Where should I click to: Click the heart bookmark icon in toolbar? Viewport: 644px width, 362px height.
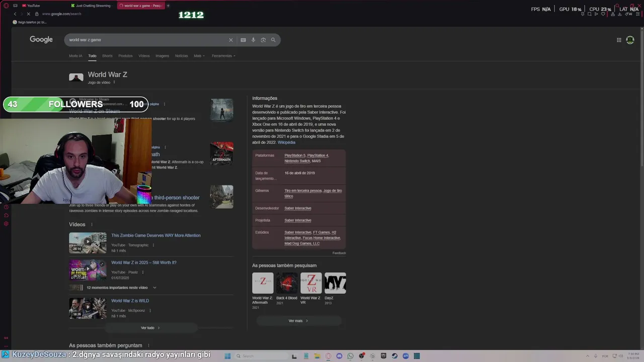pyautogui.click(x=603, y=14)
